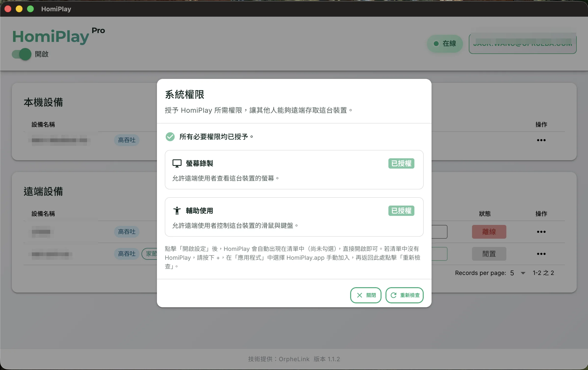Viewport: 588px width, 370px height.
Task: Click the partially hidden 家 tag on the 閒置 row
Action: [150, 254]
